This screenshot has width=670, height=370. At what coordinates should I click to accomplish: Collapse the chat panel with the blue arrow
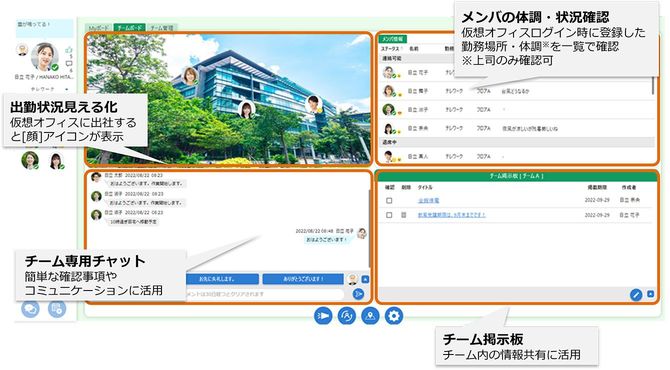coord(365,279)
